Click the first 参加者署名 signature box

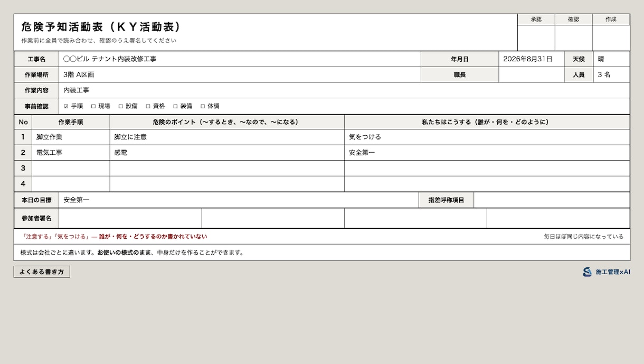(x=130, y=218)
